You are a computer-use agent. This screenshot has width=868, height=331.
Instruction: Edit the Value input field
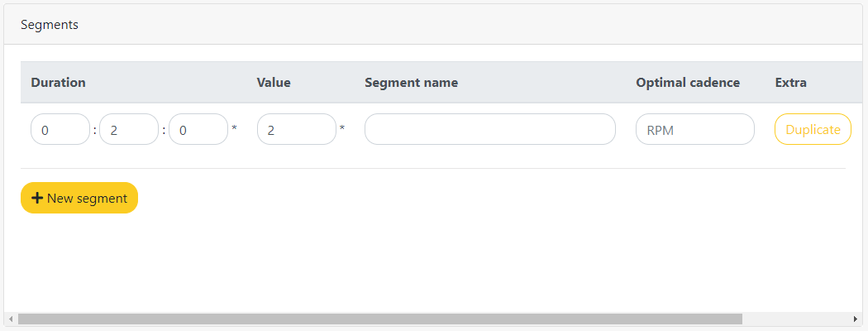point(297,129)
